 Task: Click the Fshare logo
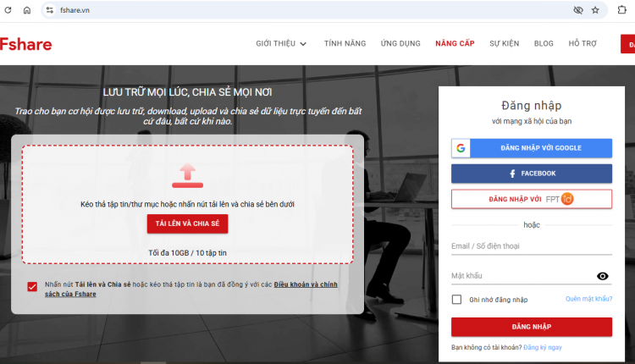[26, 44]
